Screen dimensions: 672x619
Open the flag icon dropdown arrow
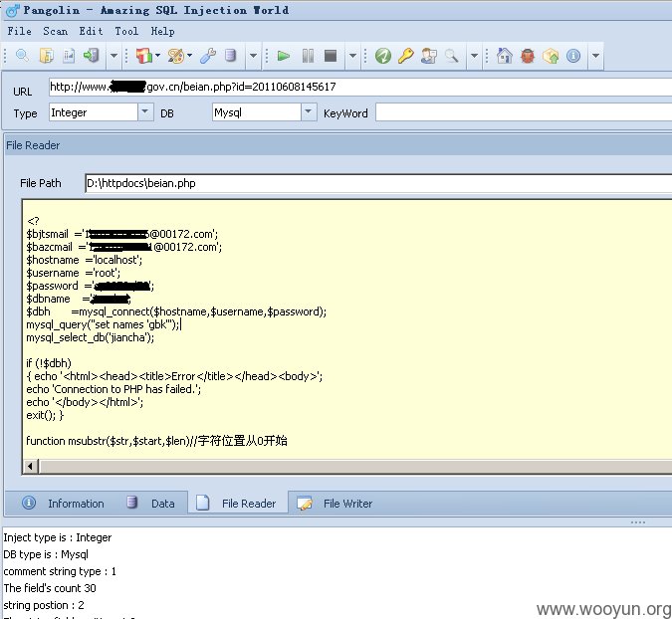157,56
